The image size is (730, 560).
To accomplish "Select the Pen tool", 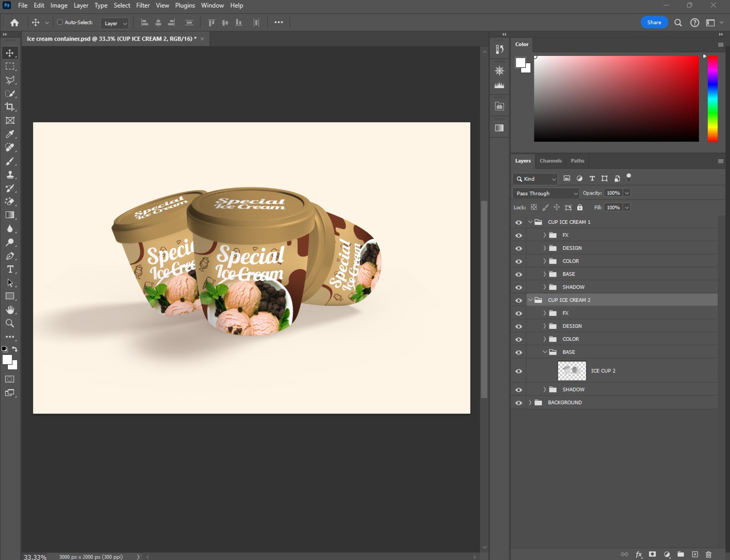I will [10, 256].
